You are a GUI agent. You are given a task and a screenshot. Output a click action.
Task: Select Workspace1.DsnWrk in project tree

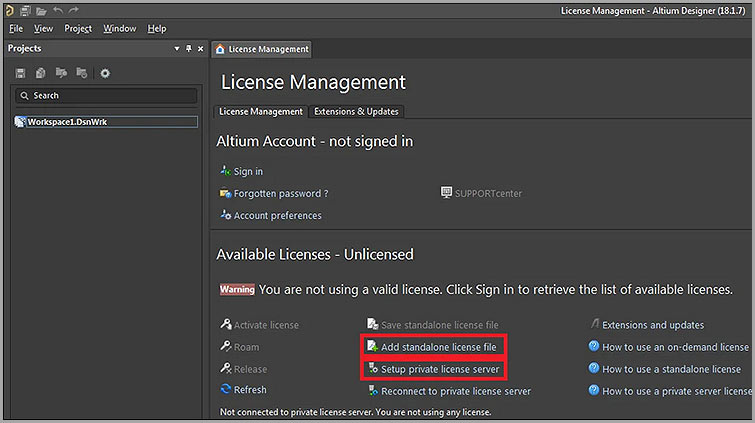(x=106, y=122)
